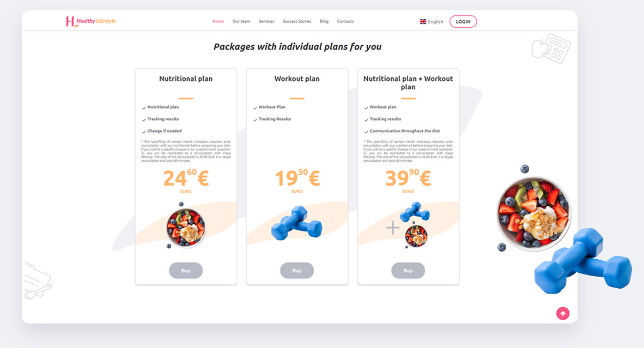Image resolution: width=644 pixels, height=348 pixels.
Task: Buy the Nutritional plan package
Action: click(186, 270)
